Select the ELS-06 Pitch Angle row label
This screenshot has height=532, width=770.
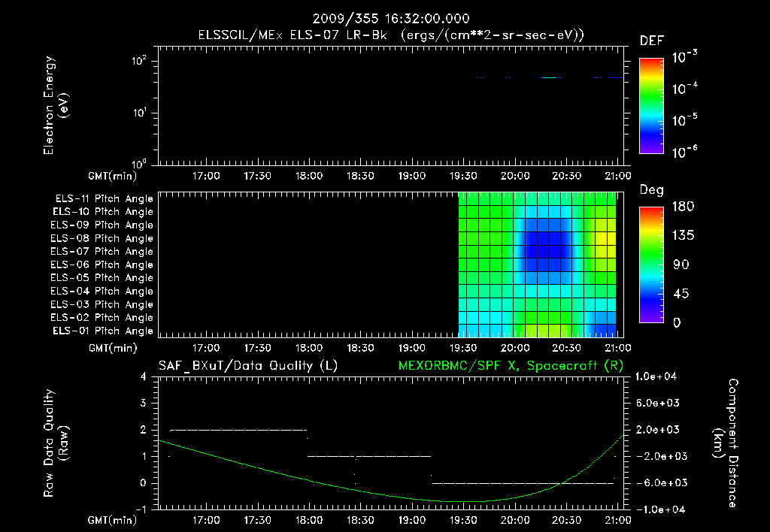102,265
